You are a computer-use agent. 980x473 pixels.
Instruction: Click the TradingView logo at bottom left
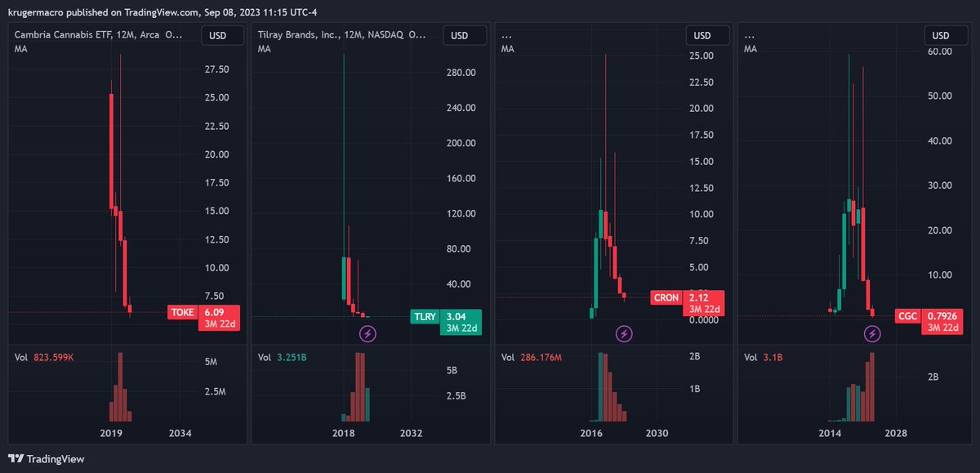(46, 459)
